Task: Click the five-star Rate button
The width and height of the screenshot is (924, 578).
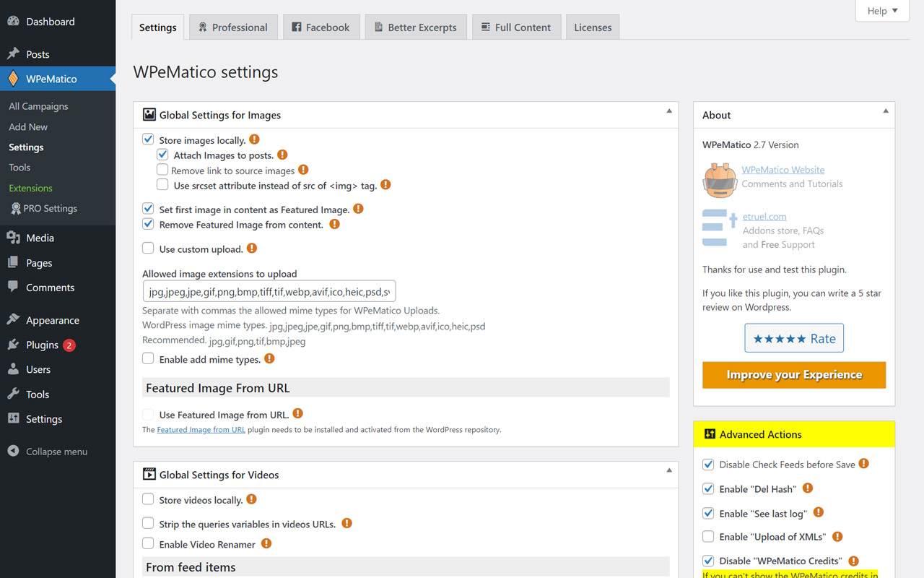Action: pyautogui.click(x=794, y=338)
